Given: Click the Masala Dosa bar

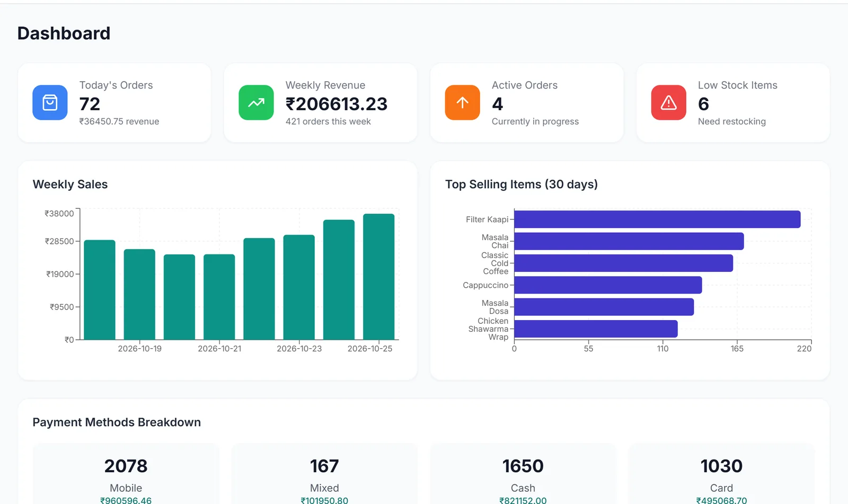Looking at the screenshot, I should pos(604,307).
